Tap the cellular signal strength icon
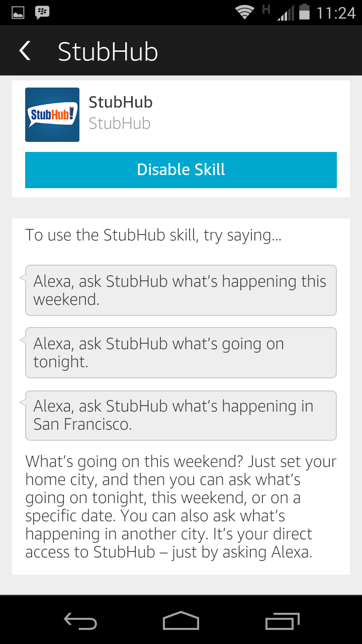 pyautogui.click(x=285, y=13)
